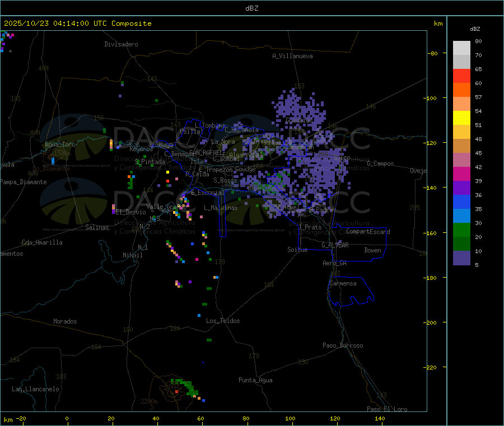Select the 'Agua_Toro' place label
The image size is (504, 426).
60,144
